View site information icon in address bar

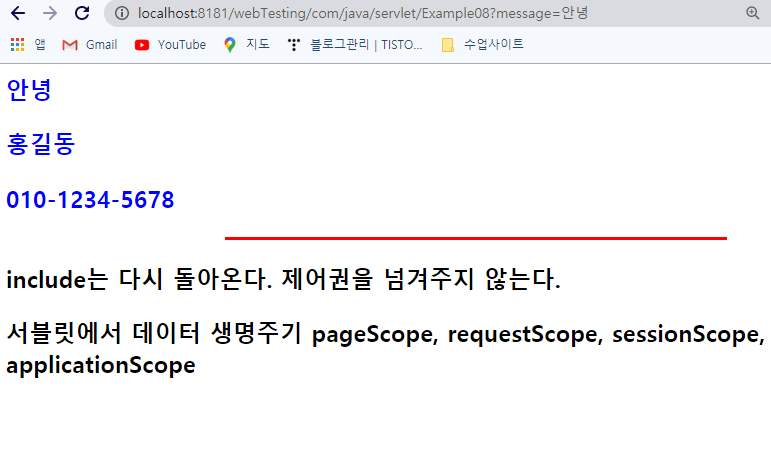tap(121, 13)
